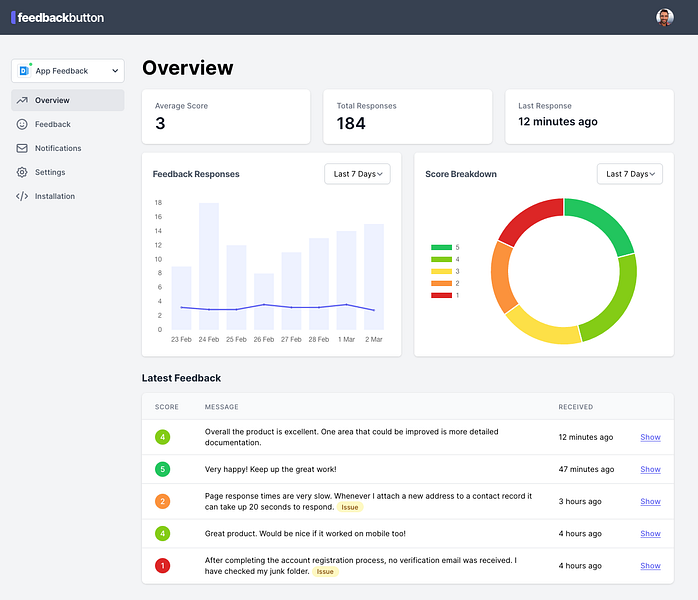Click the feedbackbutton logo
The height and width of the screenshot is (600, 698).
pos(58,17)
